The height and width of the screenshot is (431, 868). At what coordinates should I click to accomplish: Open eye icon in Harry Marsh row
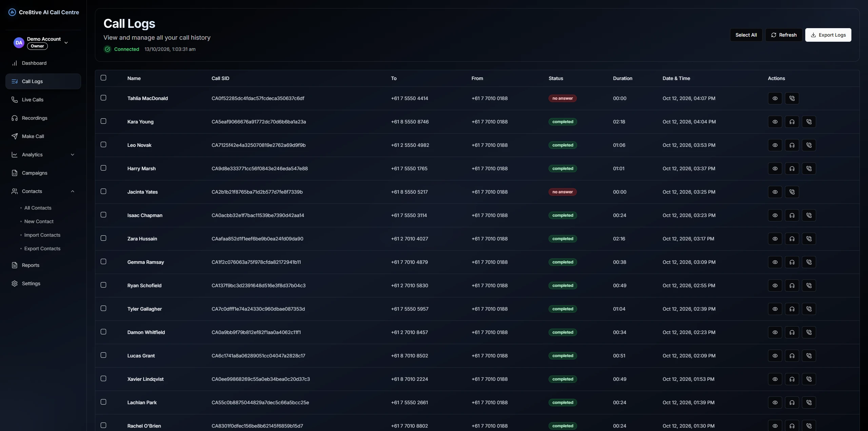point(775,169)
